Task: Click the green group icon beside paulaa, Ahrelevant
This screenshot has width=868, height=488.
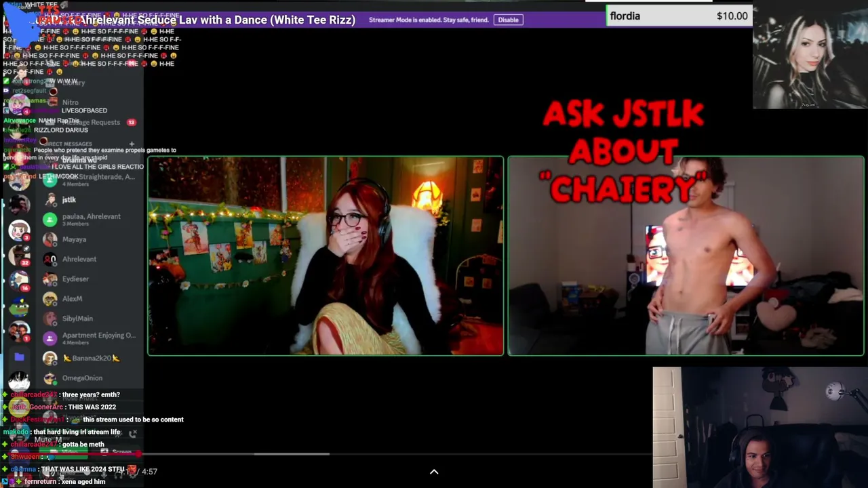Action: pos(50,219)
